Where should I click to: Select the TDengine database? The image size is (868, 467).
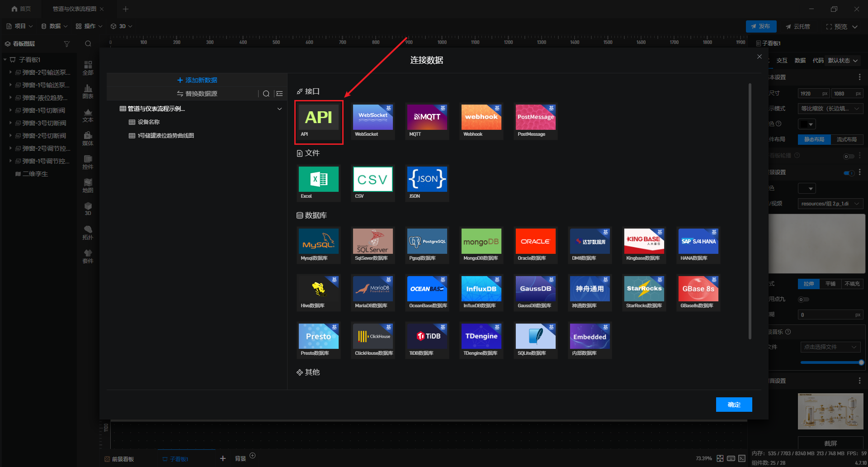[x=481, y=340]
